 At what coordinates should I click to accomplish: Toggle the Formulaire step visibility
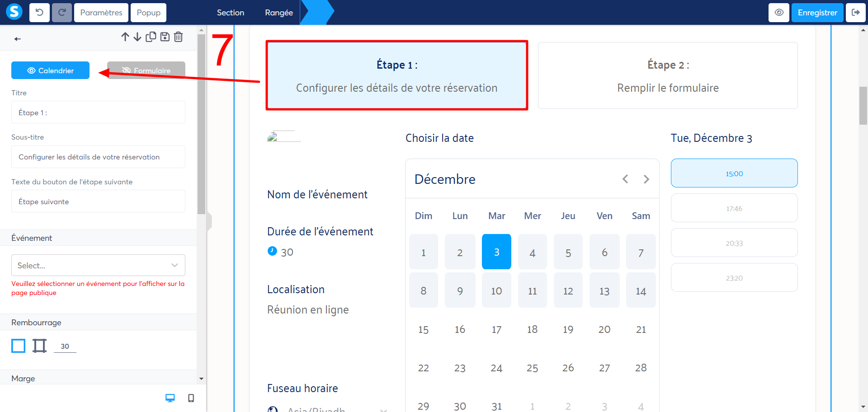click(146, 70)
